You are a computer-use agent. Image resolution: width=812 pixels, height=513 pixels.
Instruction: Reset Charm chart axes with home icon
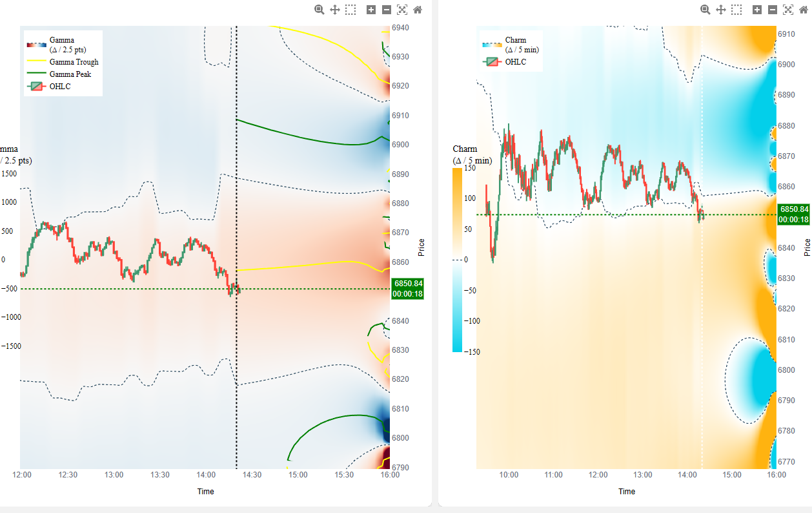coord(804,10)
